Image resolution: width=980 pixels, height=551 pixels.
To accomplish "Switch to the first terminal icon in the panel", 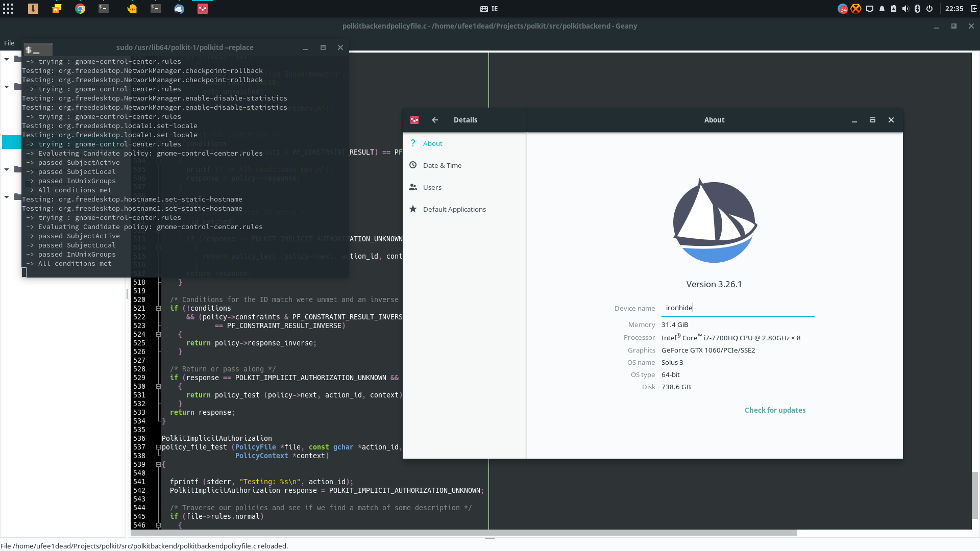I will [104, 9].
